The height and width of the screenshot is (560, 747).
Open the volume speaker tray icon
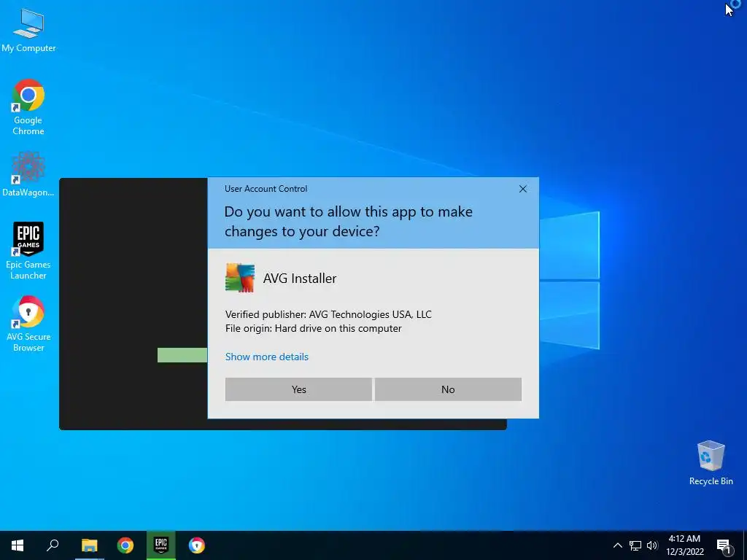(x=651, y=545)
